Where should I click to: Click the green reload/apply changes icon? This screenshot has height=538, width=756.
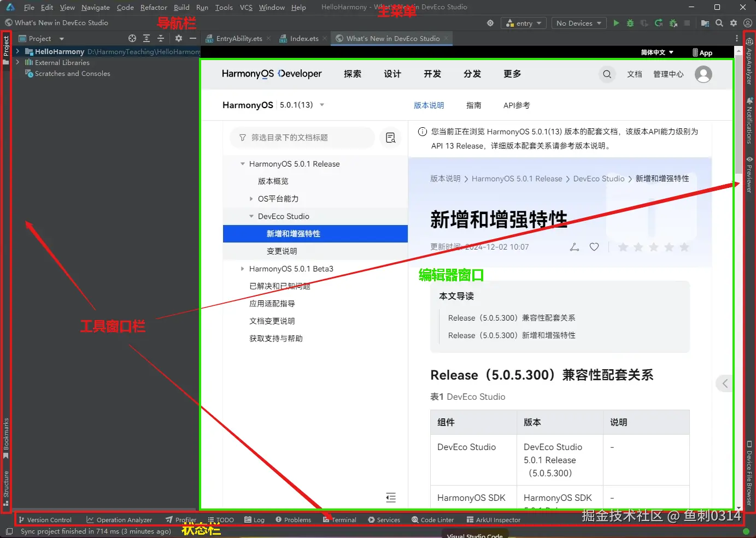[x=659, y=23]
